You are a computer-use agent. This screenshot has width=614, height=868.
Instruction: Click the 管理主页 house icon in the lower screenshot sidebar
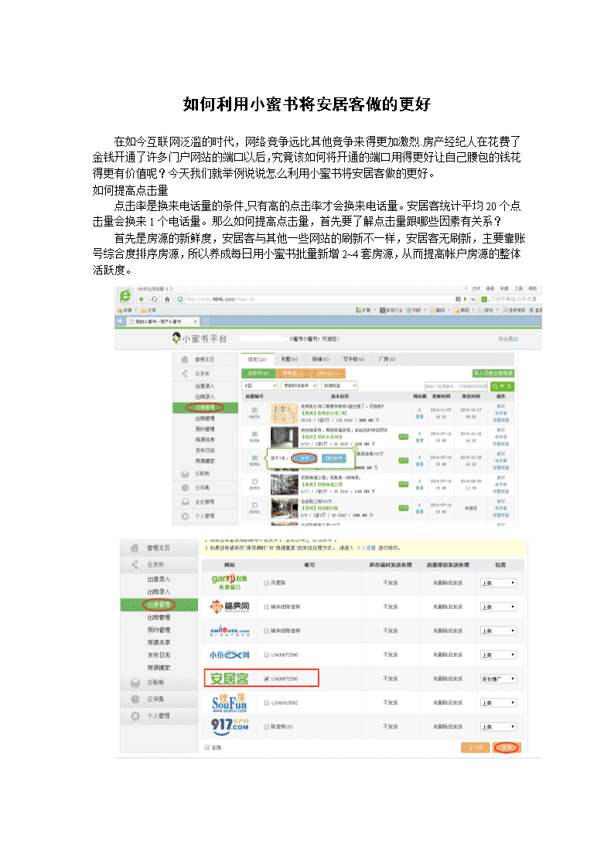pos(135,548)
